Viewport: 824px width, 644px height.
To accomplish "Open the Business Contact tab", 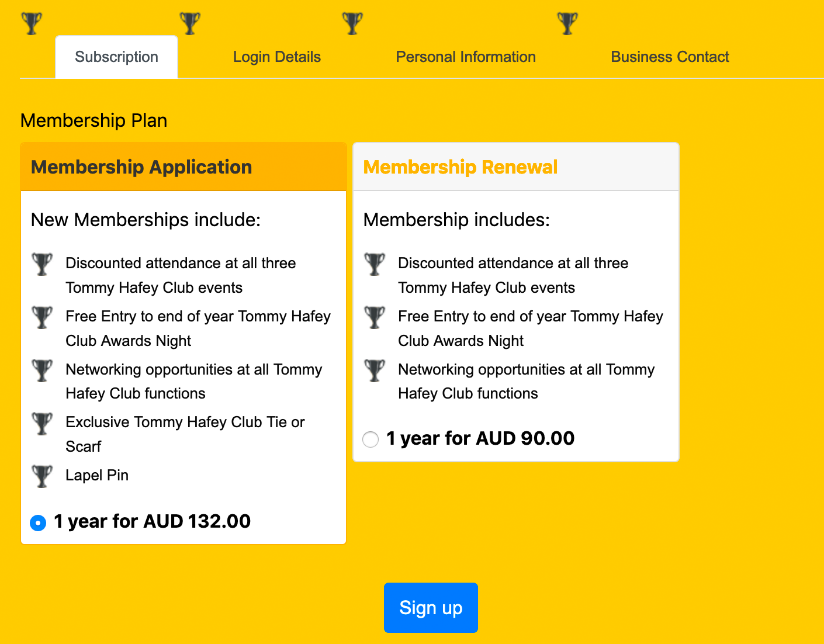I will [x=670, y=57].
